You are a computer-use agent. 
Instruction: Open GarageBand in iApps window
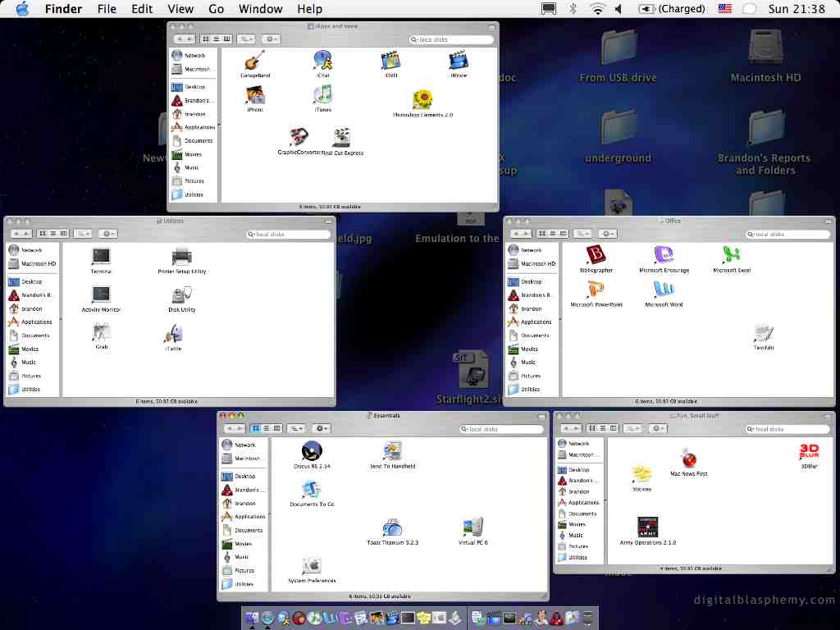[x=255, y=60]
